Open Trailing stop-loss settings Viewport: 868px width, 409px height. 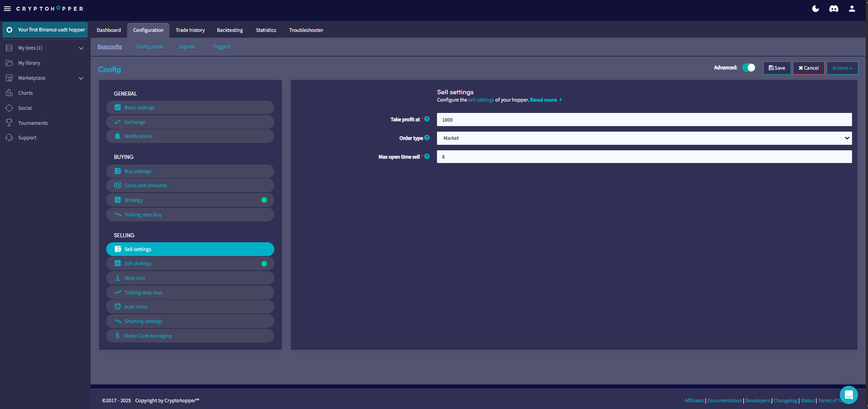coord(190,292)
